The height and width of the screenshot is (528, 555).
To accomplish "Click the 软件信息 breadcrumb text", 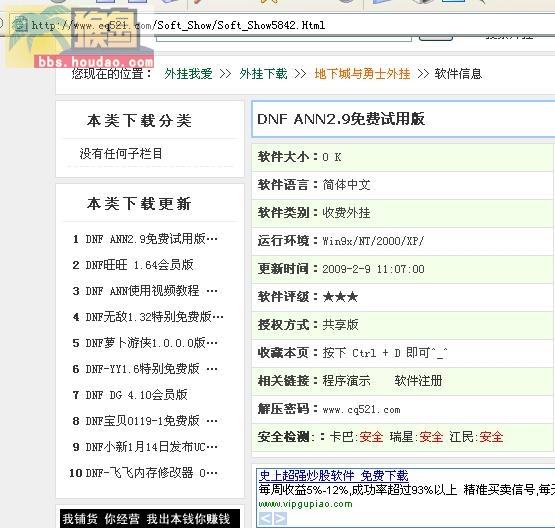I will pyautogui.click(x=458, y=74).
